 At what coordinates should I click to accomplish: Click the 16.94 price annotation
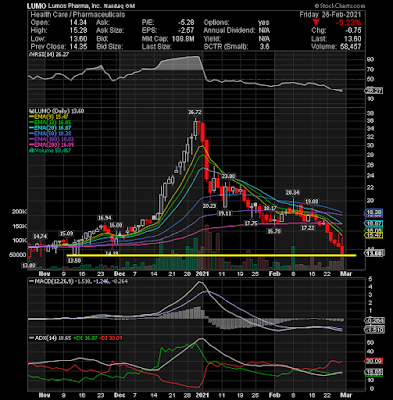coord(104,218)
